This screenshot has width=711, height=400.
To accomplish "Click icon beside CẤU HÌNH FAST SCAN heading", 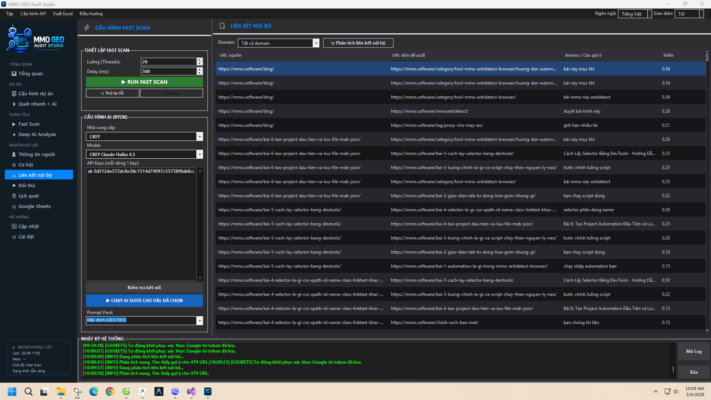I will point(87,28).
